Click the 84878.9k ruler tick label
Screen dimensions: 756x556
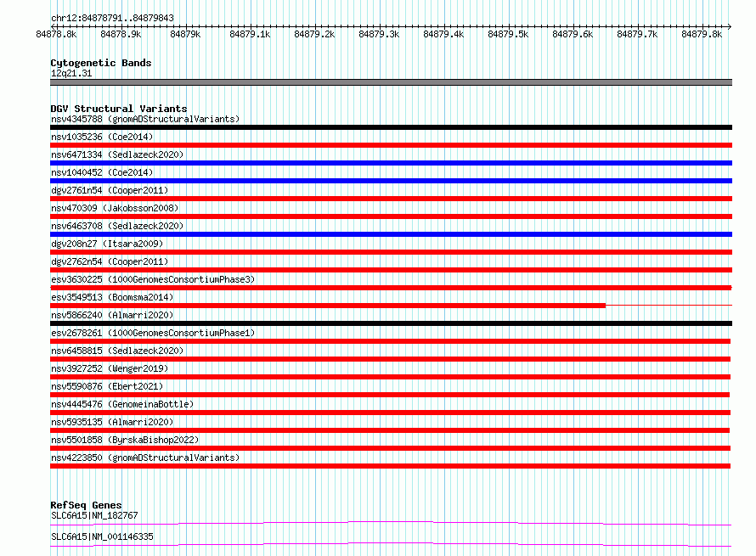pyautogui.click(x=121, y=34)
